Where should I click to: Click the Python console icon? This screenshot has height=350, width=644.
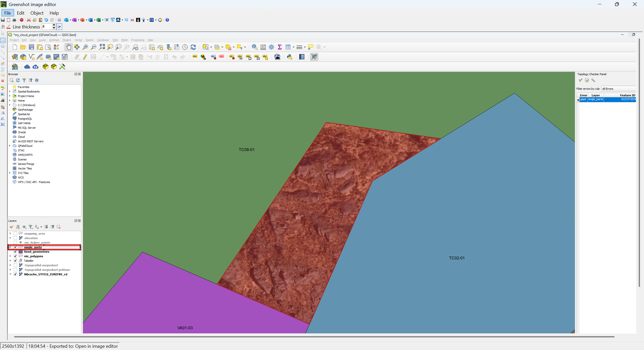290,57
